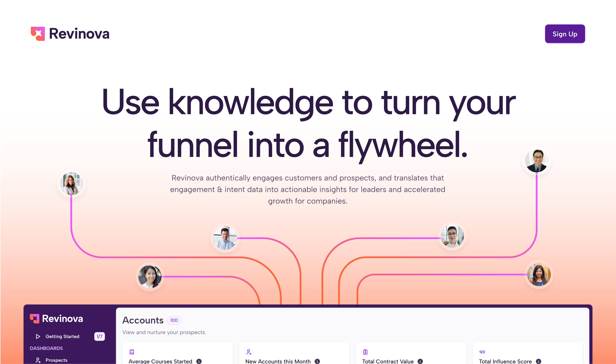Click the Getting Started play icon
The height and width of the screenshot is (364, 616).
[x=38, y=336]
